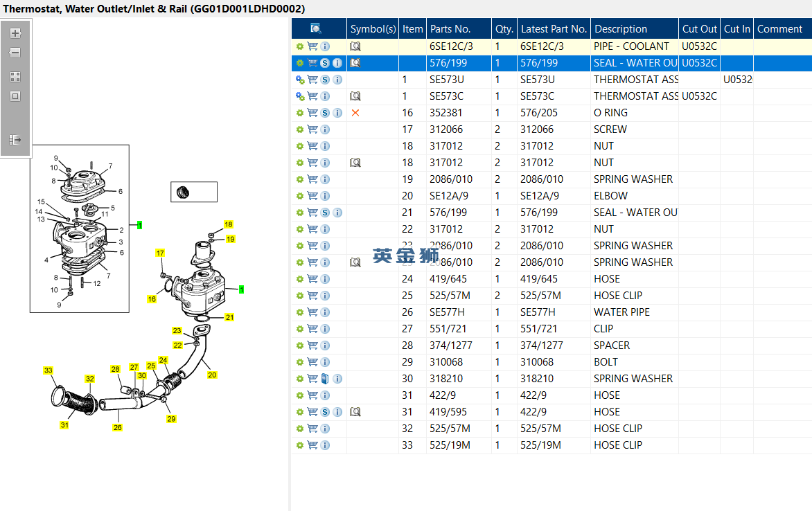The width and height of the screenshot is (812, 511).
Task: Click the S icon in the 419/595 row
Action: click(x=325, y=411)
